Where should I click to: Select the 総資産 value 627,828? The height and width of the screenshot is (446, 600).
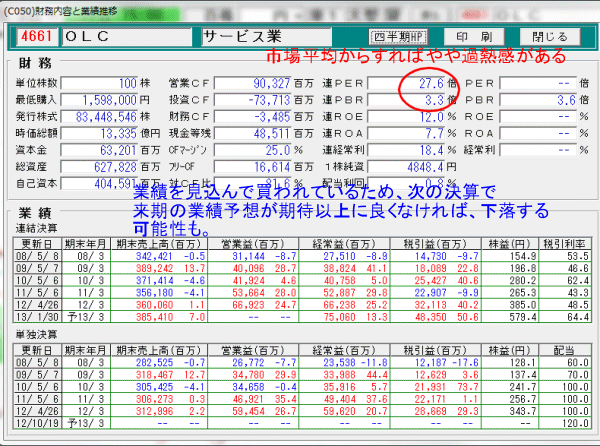(x=99, y=167)
